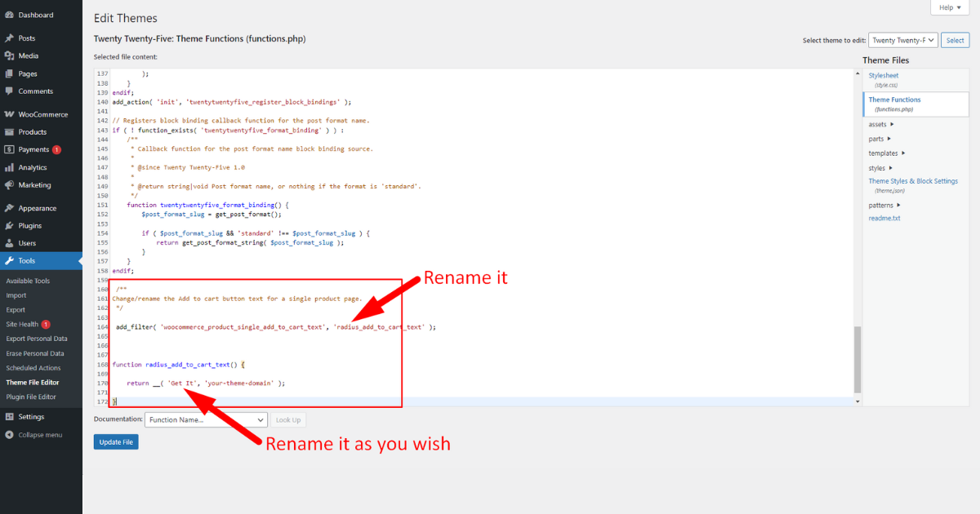Click the Plugins plug icon
Screen dimensions: 980x514
[x=9, y=226]
